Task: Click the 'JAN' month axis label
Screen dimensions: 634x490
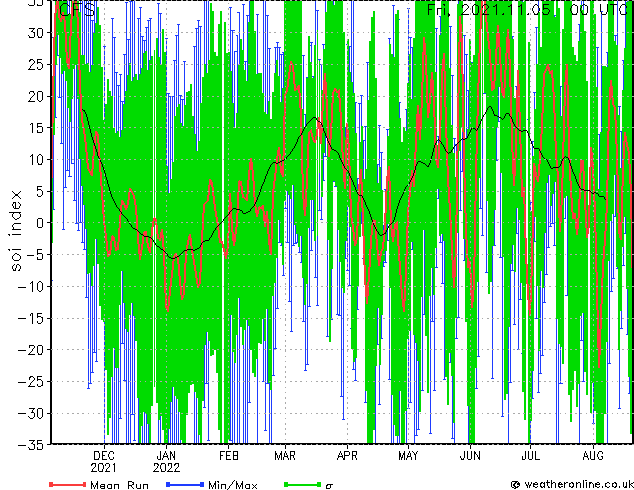Action: (x=166, y=456)
